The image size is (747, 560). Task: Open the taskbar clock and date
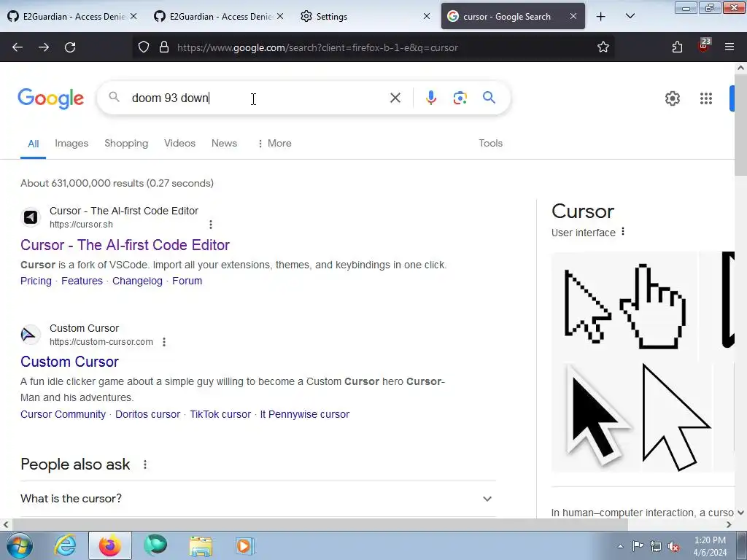pyautogui.click(x=710, y=546)
